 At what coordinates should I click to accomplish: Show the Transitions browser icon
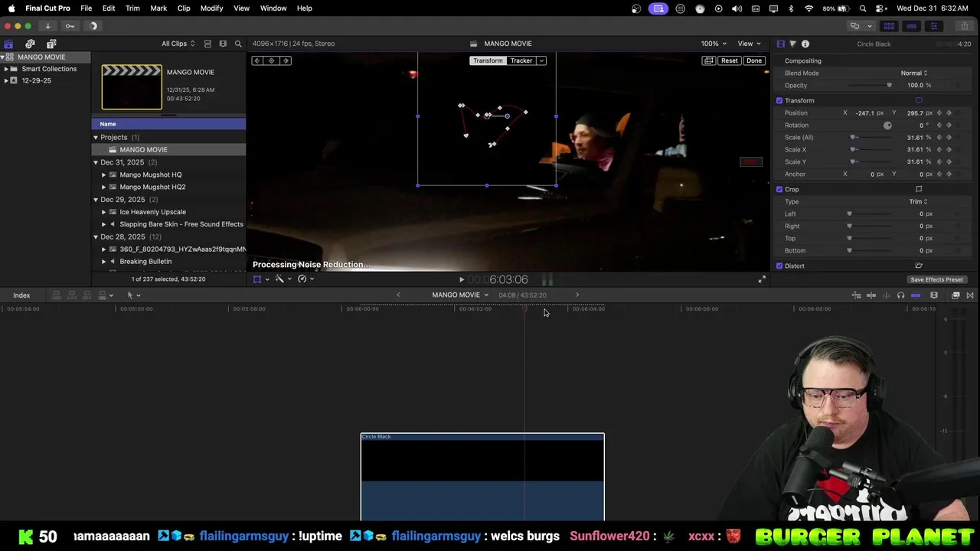coord(970,295)
